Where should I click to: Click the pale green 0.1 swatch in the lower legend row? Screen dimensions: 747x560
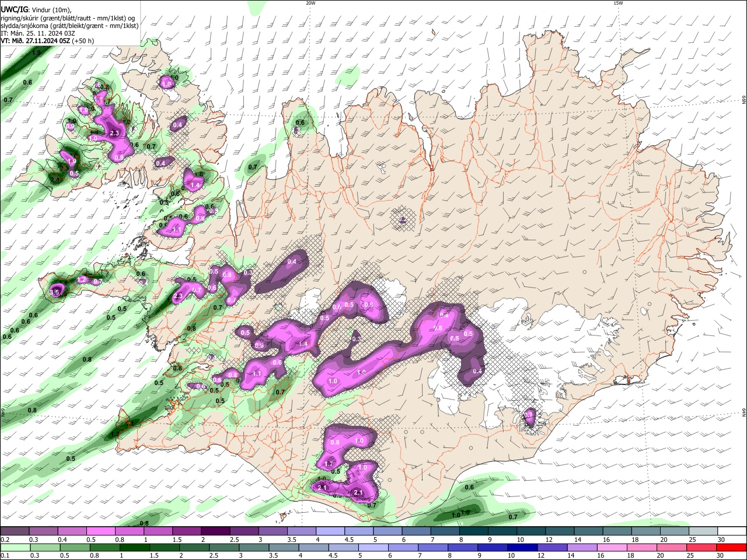15,547
